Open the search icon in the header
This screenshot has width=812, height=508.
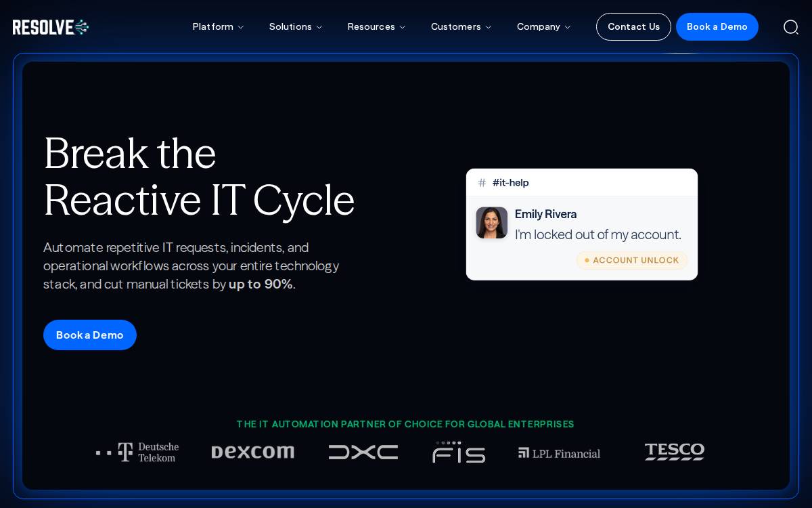coord(791,27)
